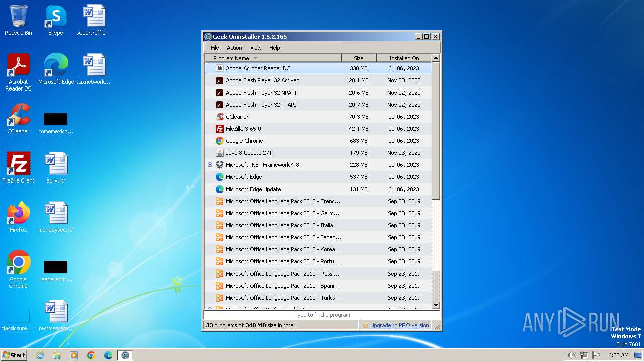Viewport: 644px width, 362px height.
Task: Open Internet Explorer from taskbar
Action: pos(40,355)
